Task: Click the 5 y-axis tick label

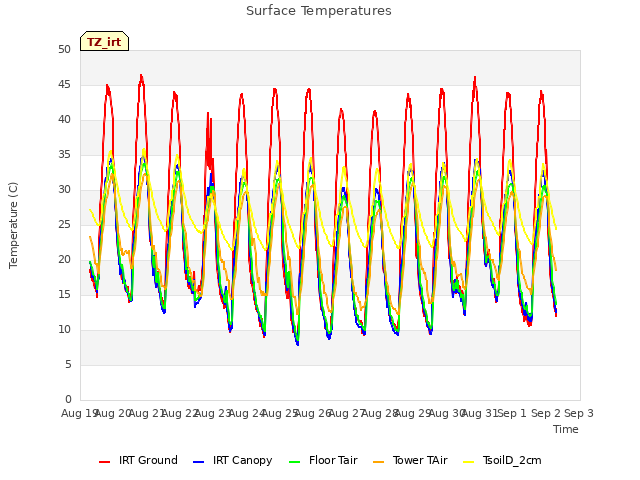Action: tap(68, 364)
